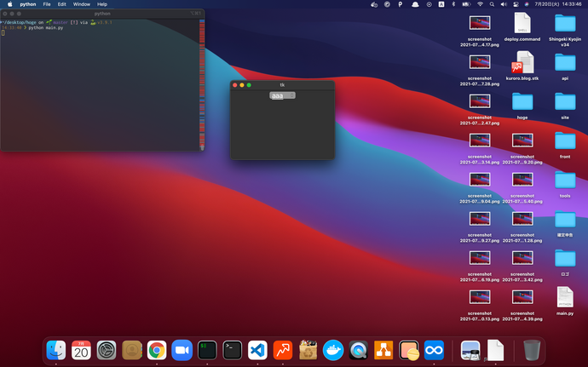Image resolution: width=588 pixels, height=367 pixels.
Task: Select the deploy.command file on desktop
Action: [522, 23]
